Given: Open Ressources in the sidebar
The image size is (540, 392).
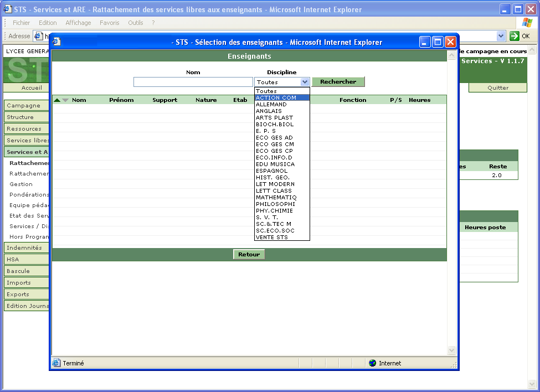Looking at the screenshot, I should point(26,128).
